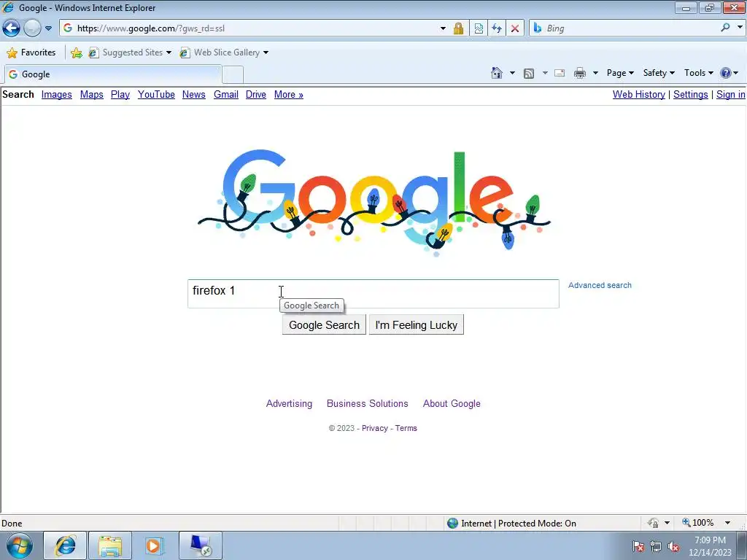
Task: Click the Read Mail icon
Action: point(560,73)
